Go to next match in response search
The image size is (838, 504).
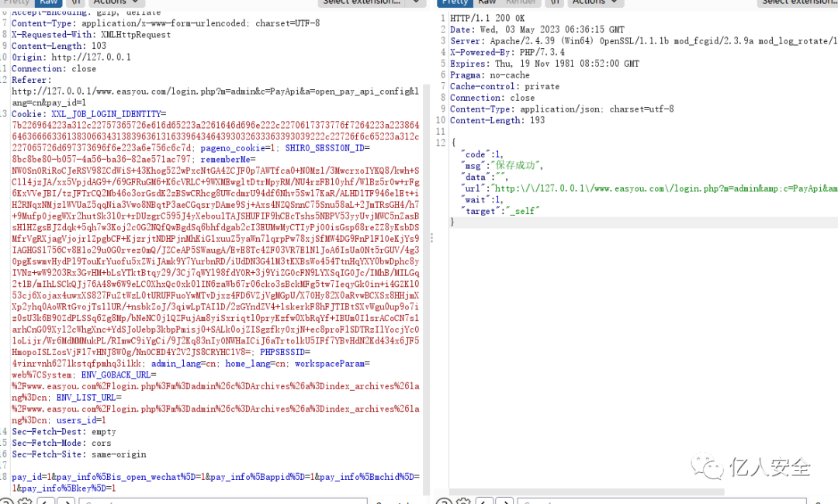tap(504, 502)
